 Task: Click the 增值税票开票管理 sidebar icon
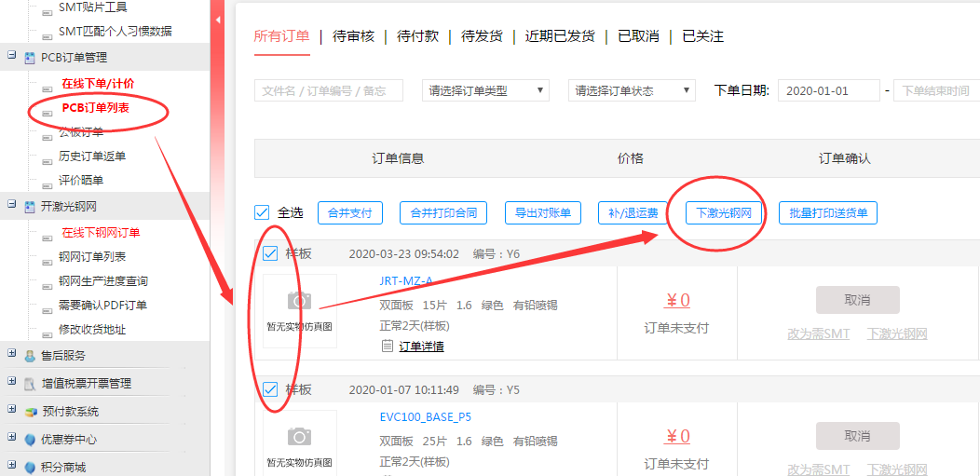coord(30,384)
